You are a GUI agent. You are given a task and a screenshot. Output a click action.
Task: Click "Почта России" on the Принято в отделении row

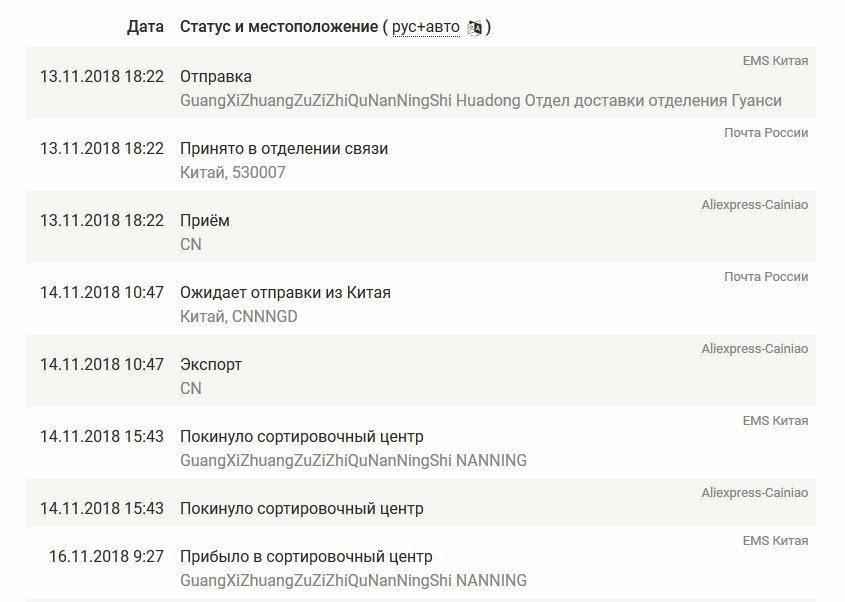coord(766,133)
